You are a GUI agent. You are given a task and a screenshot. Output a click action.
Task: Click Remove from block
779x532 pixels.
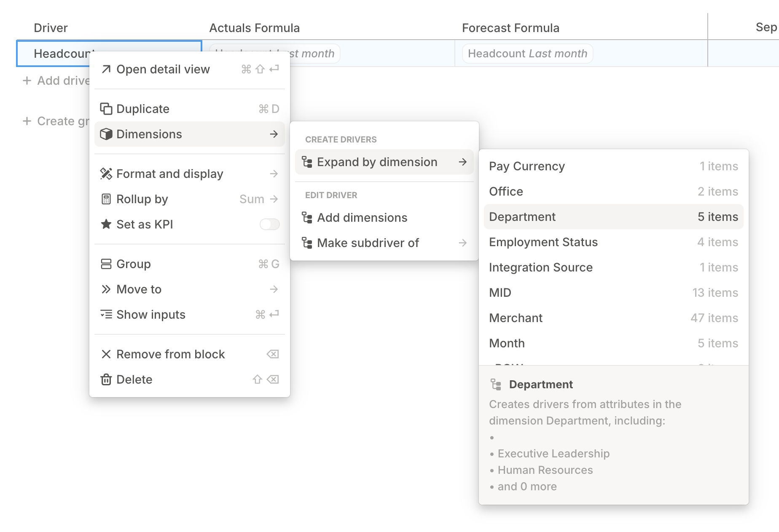point(170,354)
